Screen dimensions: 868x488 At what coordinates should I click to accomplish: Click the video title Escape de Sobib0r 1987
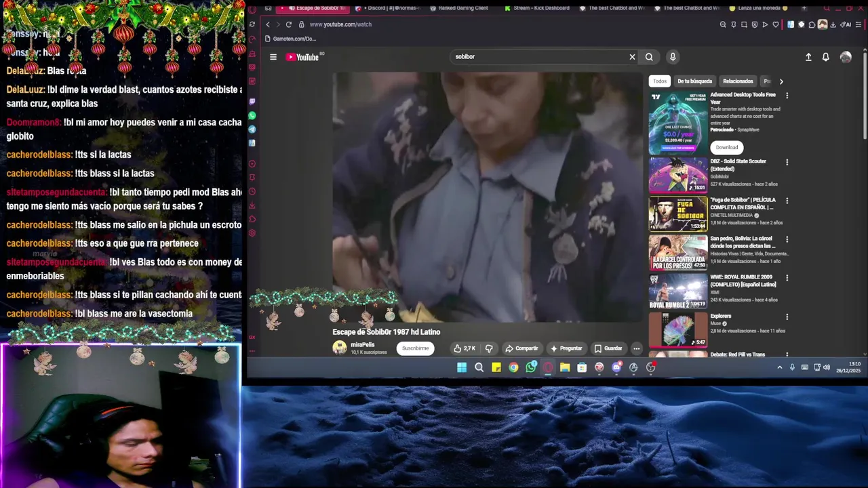point(387,332)
